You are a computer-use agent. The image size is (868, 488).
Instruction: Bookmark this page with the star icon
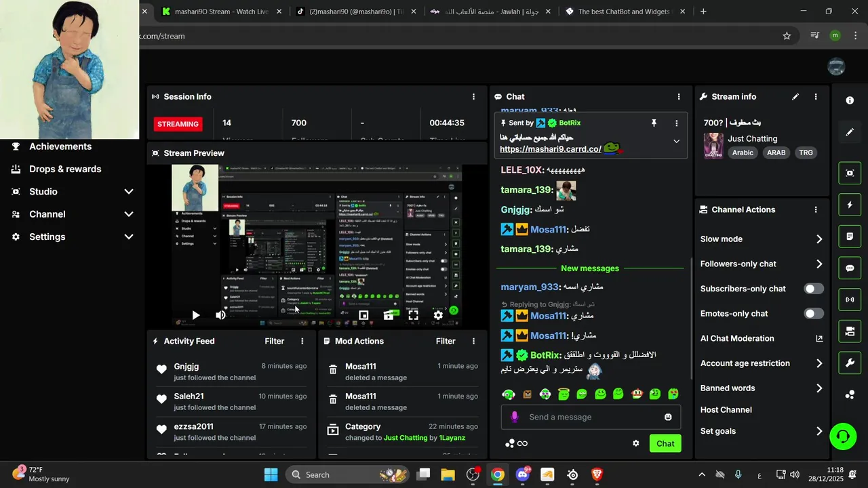click(x=787, y=36)
